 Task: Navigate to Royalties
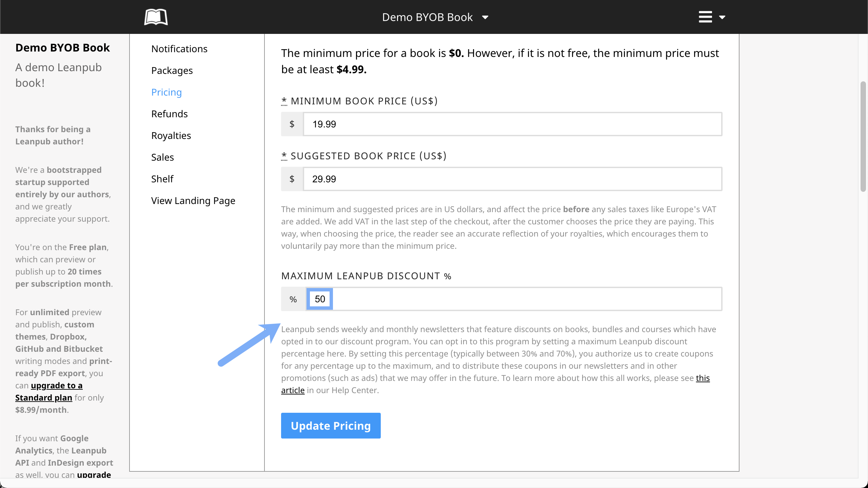click(x=171, y=136)
